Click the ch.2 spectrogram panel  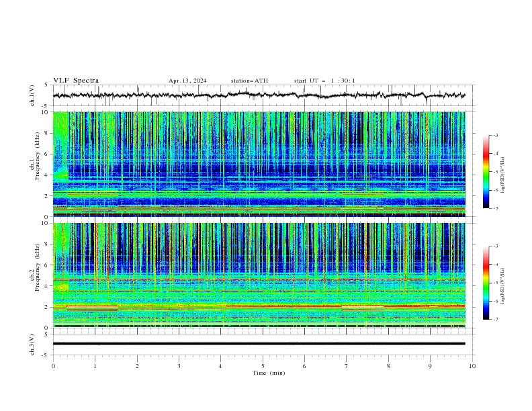pos(259,275)
